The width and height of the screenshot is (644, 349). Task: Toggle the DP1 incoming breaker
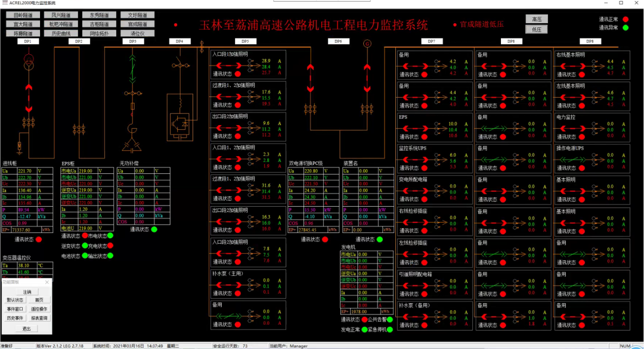click(x=29, y=98)
